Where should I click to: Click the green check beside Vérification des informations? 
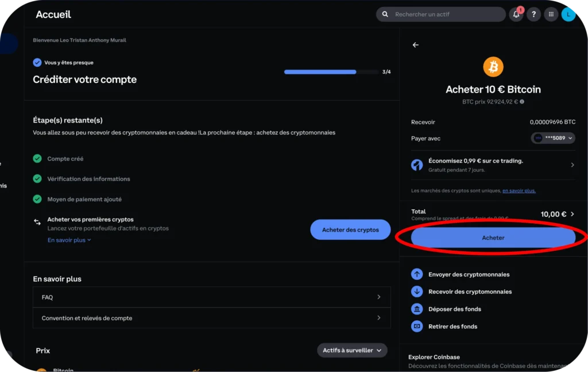[x=37, y=179]
